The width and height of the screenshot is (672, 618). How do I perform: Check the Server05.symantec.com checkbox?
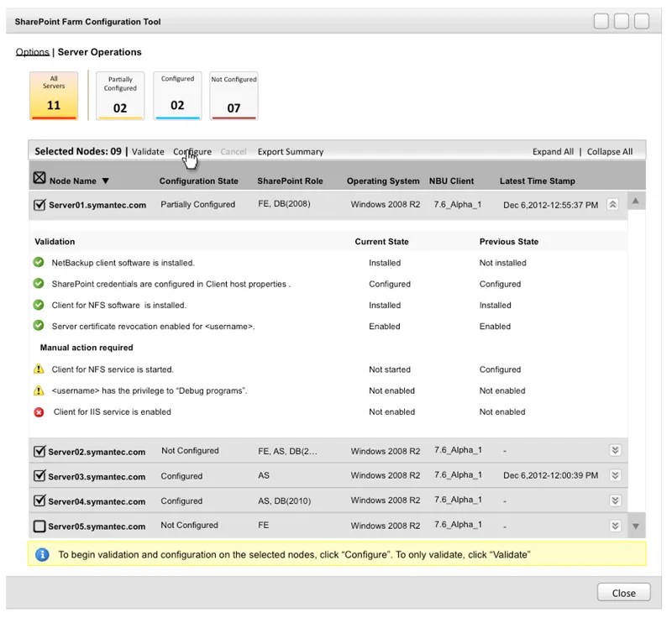[39, 526]
